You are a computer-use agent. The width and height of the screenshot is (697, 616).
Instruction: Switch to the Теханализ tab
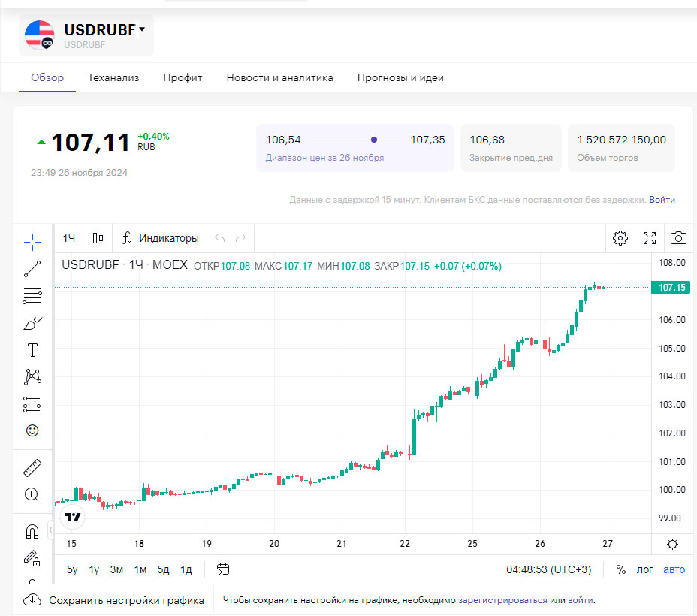113,77
